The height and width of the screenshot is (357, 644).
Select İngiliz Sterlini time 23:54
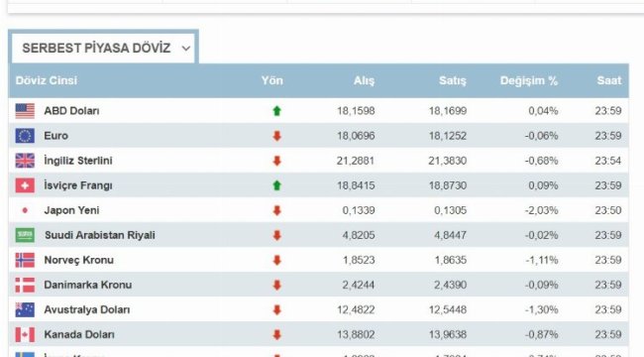(608, 161)
